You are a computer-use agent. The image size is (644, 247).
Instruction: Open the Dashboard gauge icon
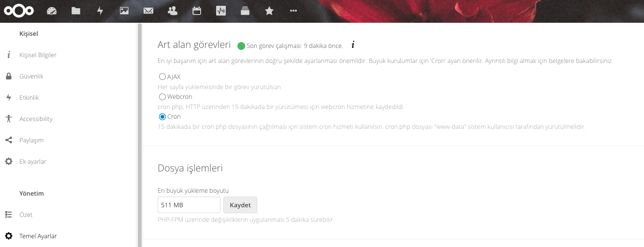point(52,11)
